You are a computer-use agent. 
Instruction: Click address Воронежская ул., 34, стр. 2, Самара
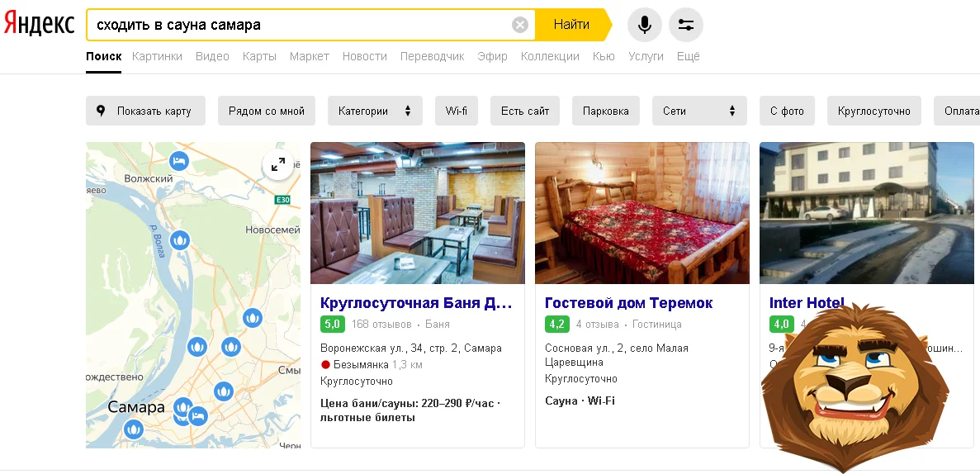pos(411,348)
